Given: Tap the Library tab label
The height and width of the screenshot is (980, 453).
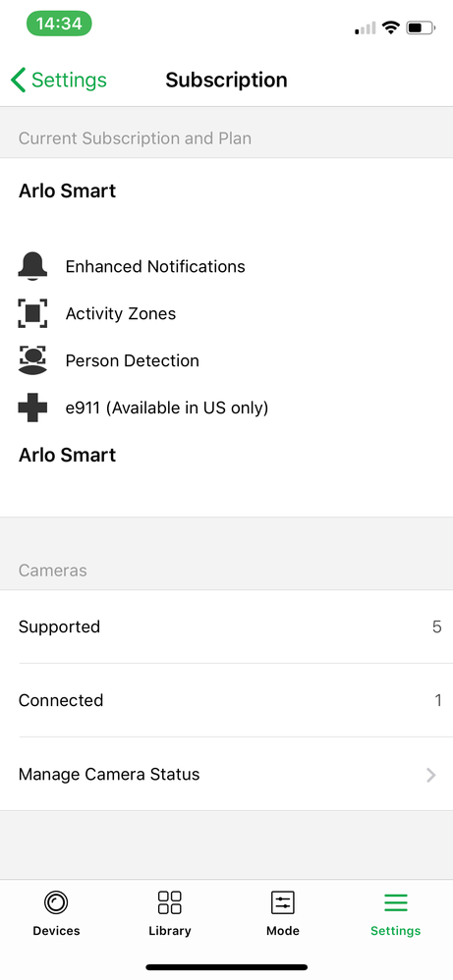Looking at the screenshot, I should (170, 931).
